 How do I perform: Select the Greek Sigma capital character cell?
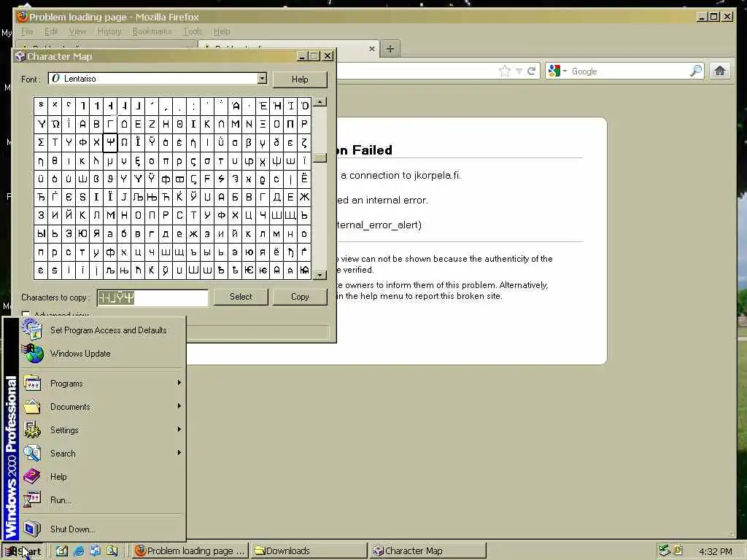point(41,142)
